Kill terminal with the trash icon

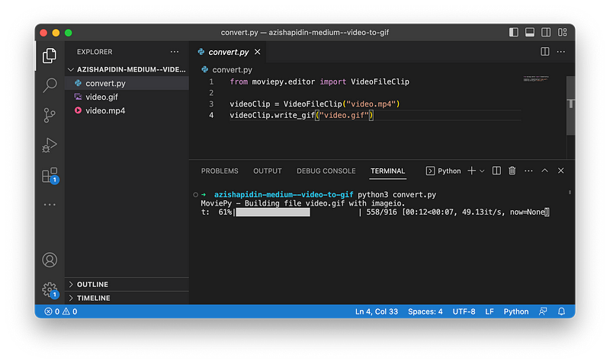[x=512, y=171]
